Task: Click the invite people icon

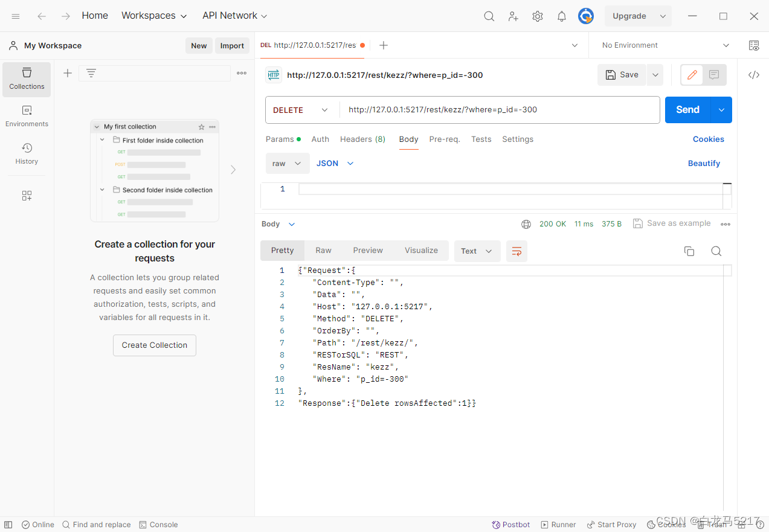Action: click(513, 16)
